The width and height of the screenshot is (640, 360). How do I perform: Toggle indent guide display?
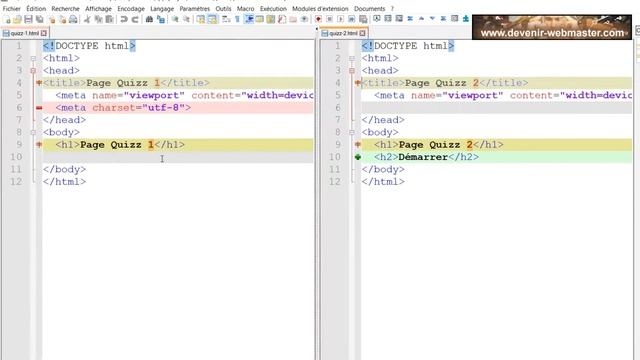[x=249, y=19]
